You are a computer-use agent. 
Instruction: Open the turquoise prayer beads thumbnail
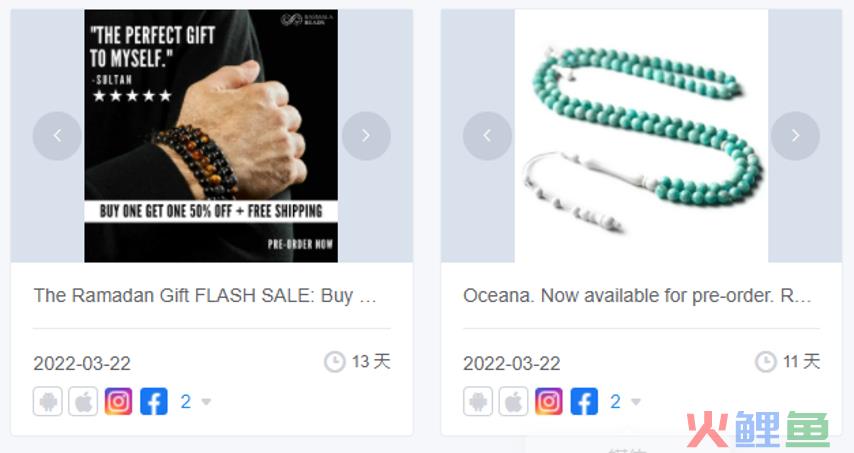pos(641,136)
